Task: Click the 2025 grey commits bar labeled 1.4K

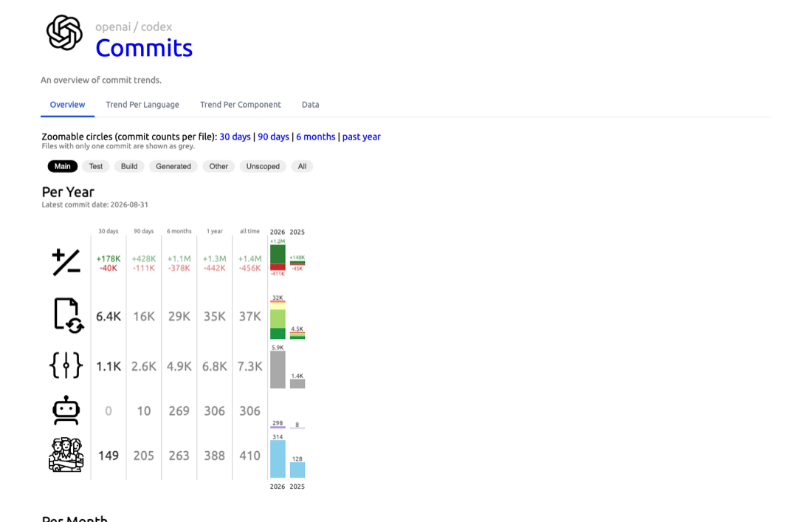Action: coord(297,384)
